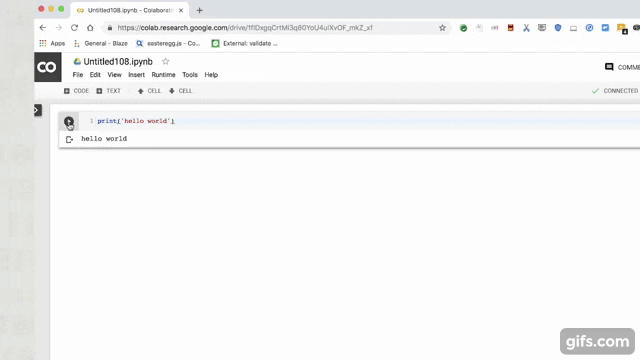
Task: Bookmark this page with the star icon
Action: coord(442,28)
